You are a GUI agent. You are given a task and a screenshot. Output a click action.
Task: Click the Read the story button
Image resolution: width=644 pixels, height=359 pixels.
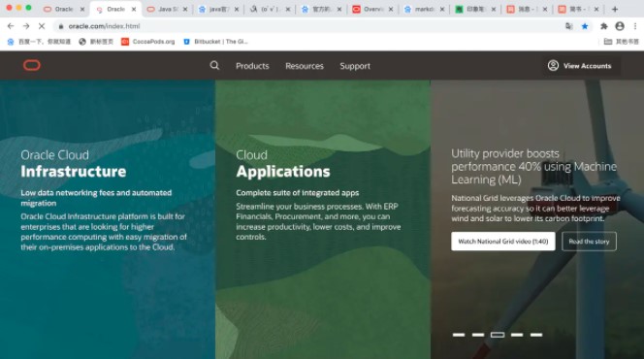(x=589, y=242)
